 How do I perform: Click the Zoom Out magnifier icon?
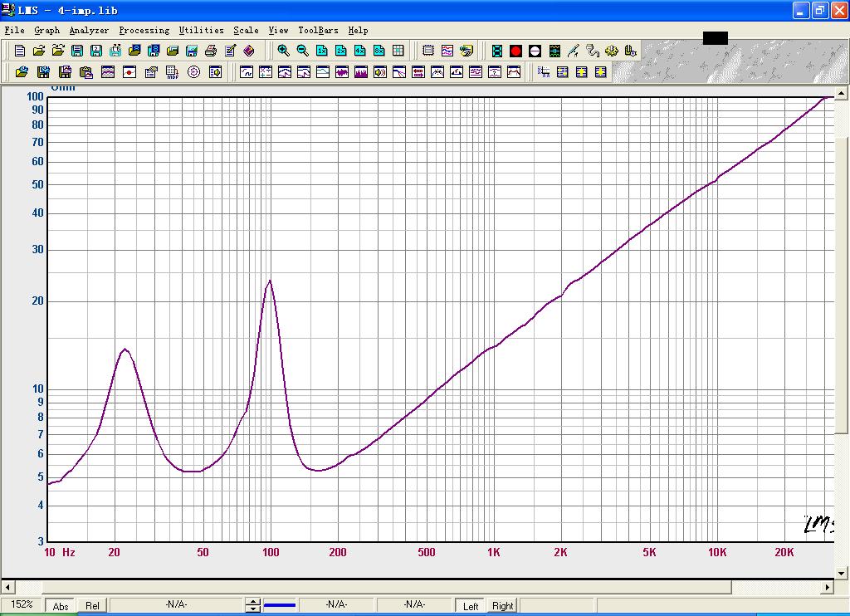click(302, 51)
